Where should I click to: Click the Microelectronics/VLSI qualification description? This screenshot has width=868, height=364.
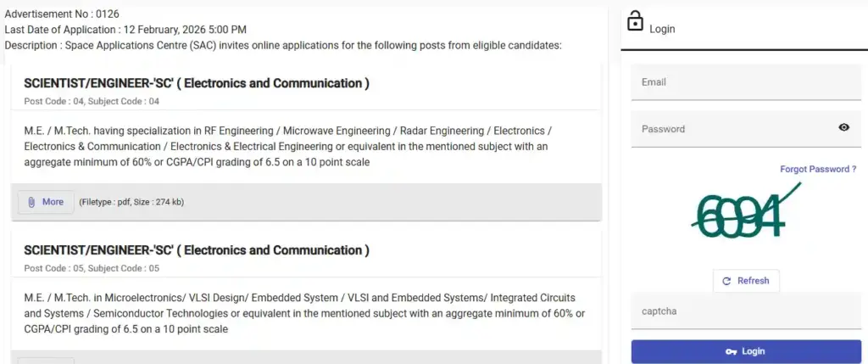[x=303, y=313]
